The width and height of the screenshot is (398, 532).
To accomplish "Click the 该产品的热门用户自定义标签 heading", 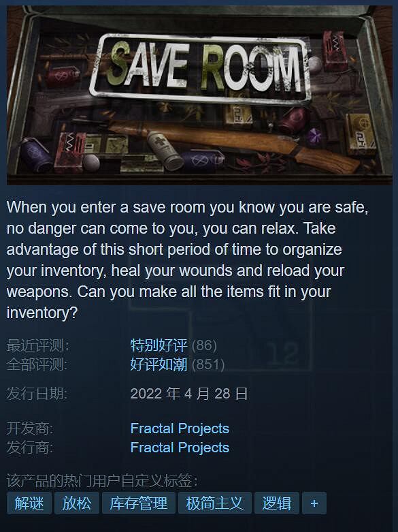I will (x=102, y=480).
